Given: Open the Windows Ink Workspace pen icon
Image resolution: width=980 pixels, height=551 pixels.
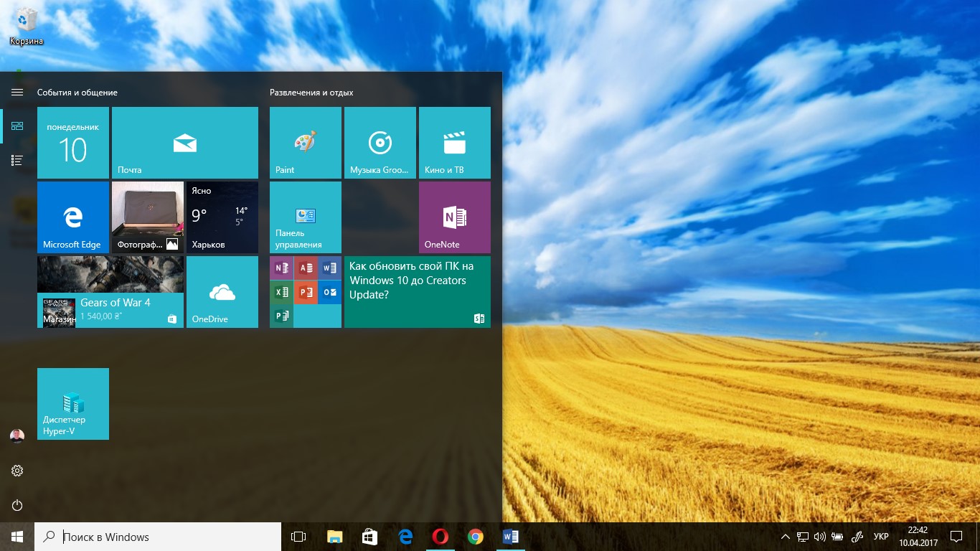Looking at the screenshot, I should click(x=857, y=537).
